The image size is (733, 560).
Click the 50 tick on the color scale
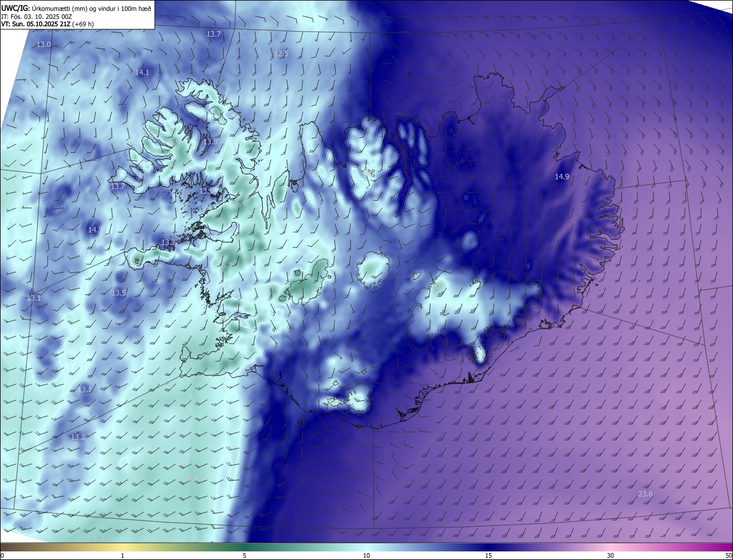tap(728, 556)
